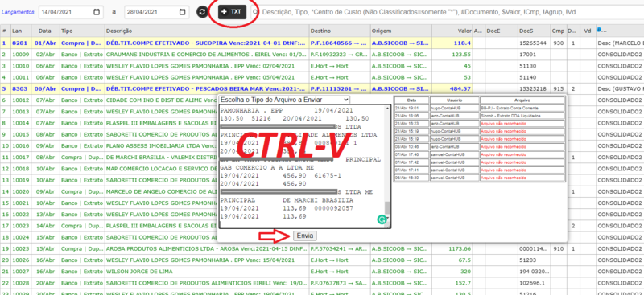Click 'DE MARCHI BRASILIA - VALEMIX' row description
The image size is (644, 295).
[x=161, y=157]
